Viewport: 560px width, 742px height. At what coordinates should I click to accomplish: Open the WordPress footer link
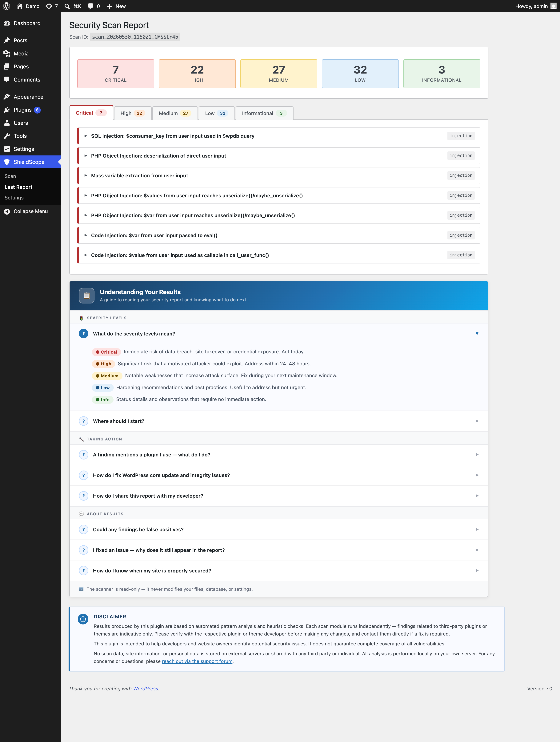tap(146, 689)
